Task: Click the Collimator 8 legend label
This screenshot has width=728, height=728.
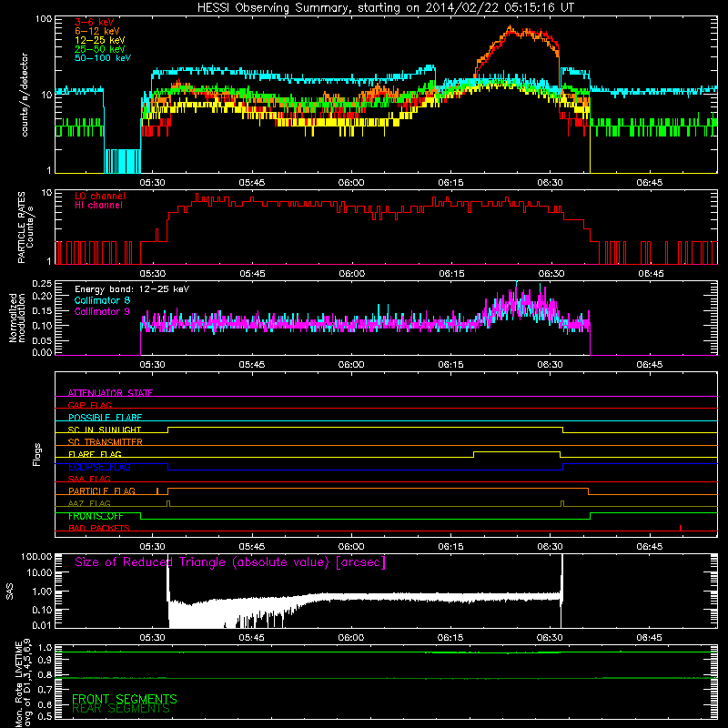Action: [102, 300]
